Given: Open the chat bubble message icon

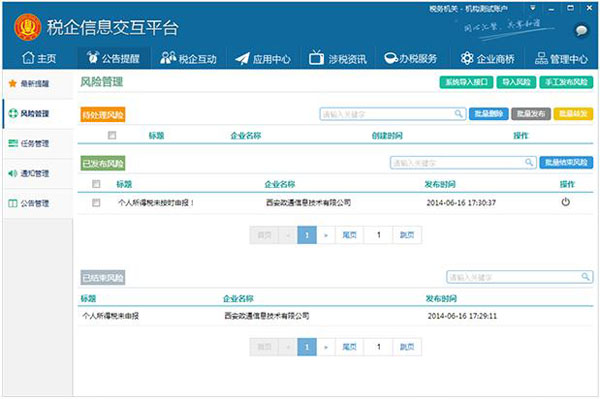Looking at the screenshot, I should pyautogui.click(x=581, y=30).
